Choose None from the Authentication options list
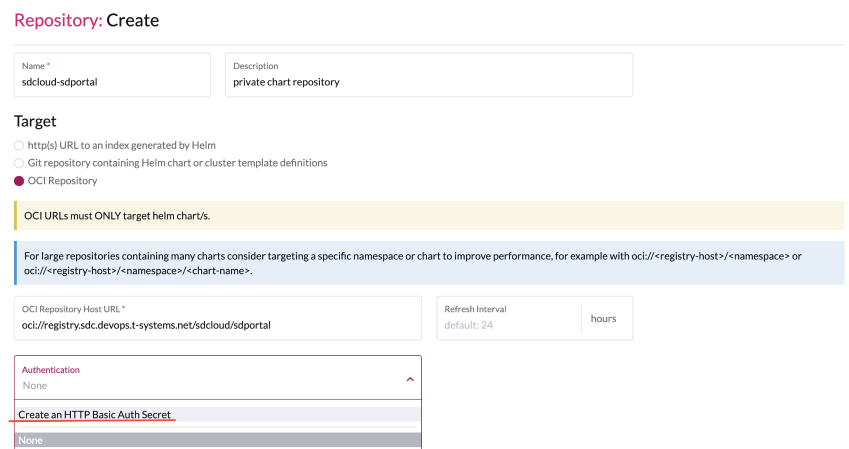The width and height of the screenshot is (849, 449). pyautogui.click(x=30, y=440)
